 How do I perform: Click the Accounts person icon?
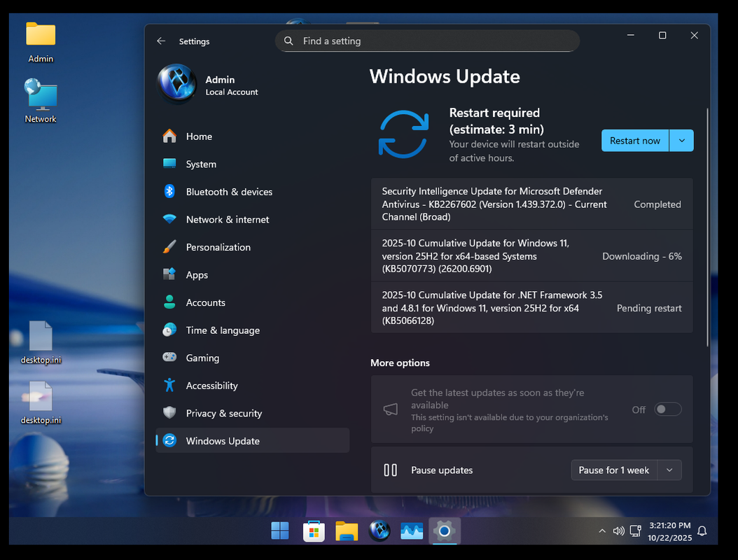tap(169, 302)
